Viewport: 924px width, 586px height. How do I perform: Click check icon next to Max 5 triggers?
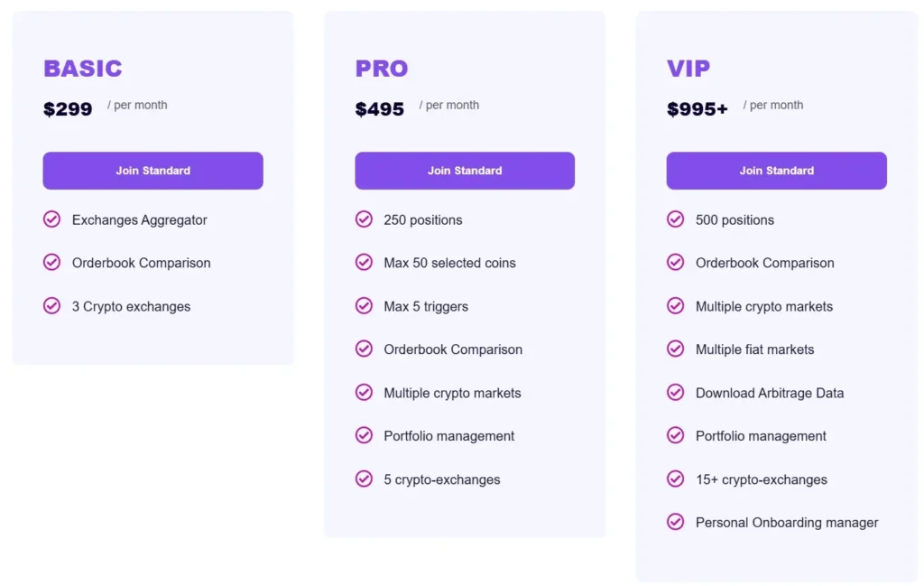[364, 306]
